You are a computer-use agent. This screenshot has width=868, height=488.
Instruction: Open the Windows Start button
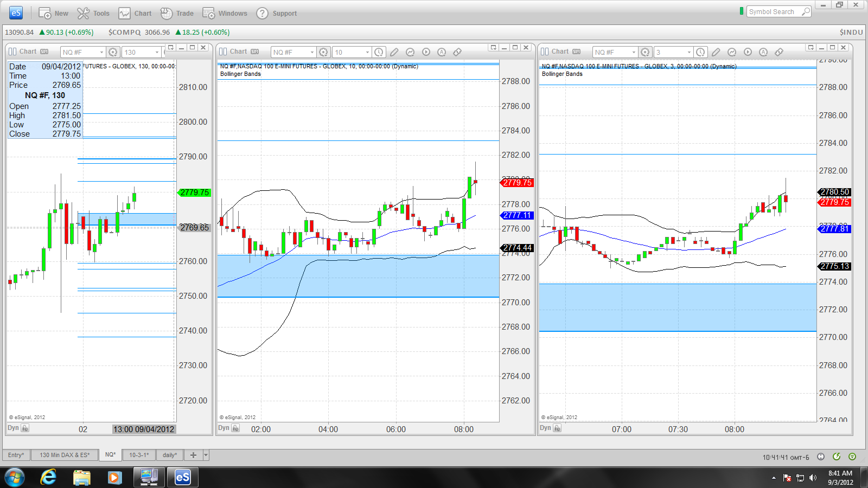tap(15, 478)
